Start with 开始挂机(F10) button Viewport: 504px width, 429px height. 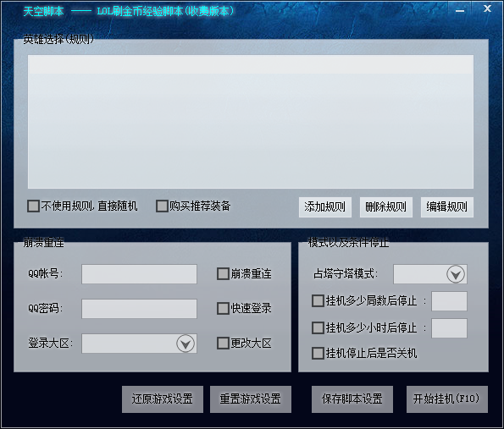coord(447,399)
